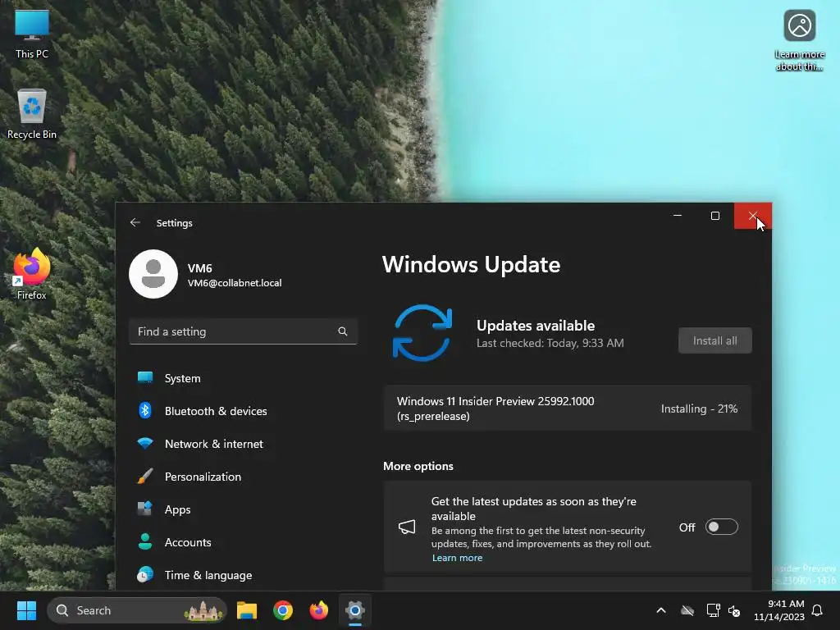Go back using the Settings back arrow
840x630 pixels.
click(x=135, y=222)
